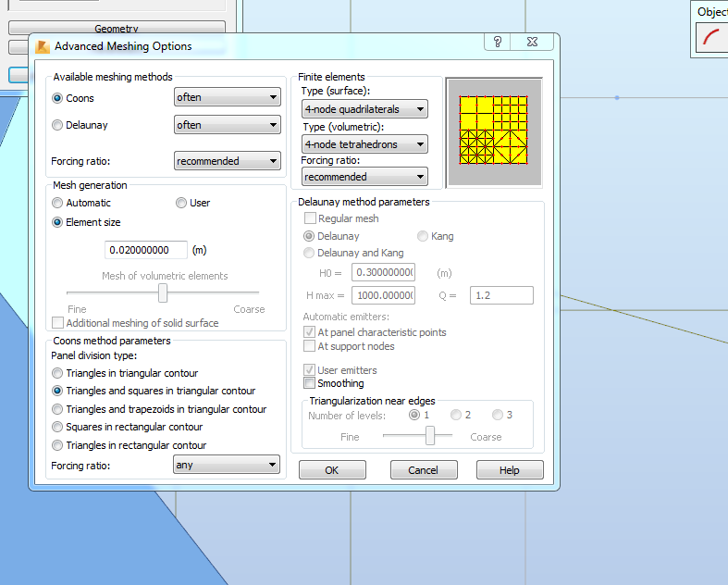Click the Advanced Meshing Options title icon
This screenshot has width=728, height=585.
click(43, 46)
